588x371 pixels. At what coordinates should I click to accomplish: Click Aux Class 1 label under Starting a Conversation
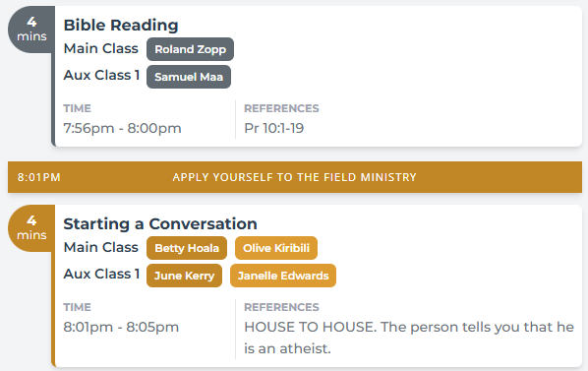(x=101, y=274)
